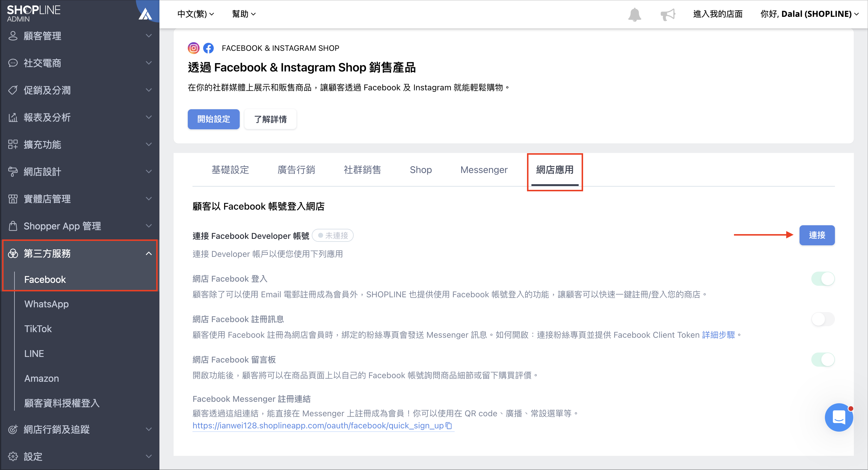Collapse the 第三方服務 menu chevron
Screen dimensions: 868x470
[x=149, y=253]
